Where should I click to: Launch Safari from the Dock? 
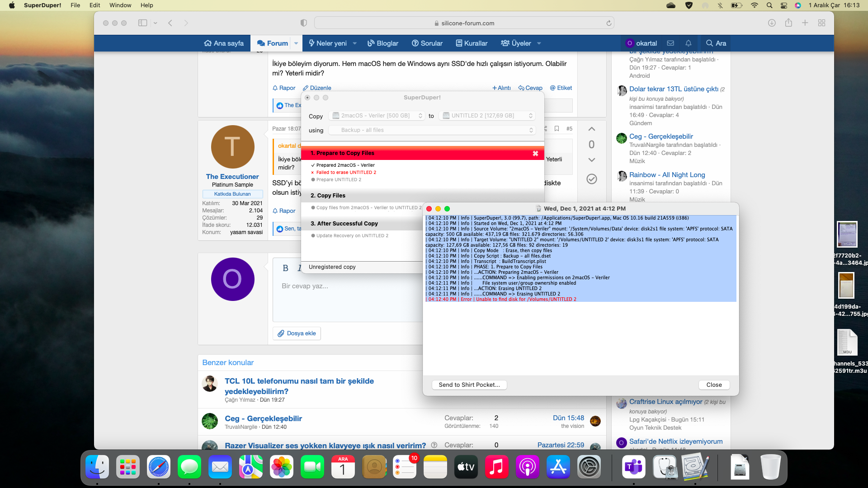159,467
